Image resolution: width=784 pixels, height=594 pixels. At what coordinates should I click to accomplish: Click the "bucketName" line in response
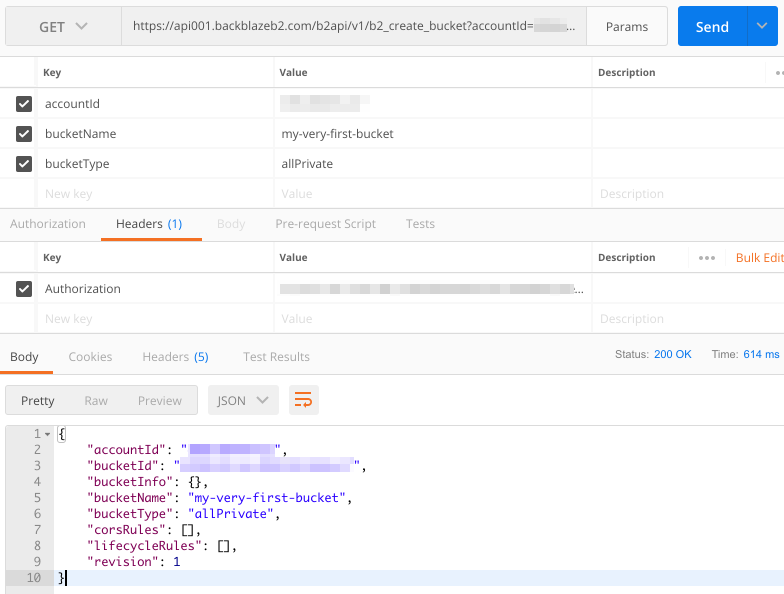(220, 498)
